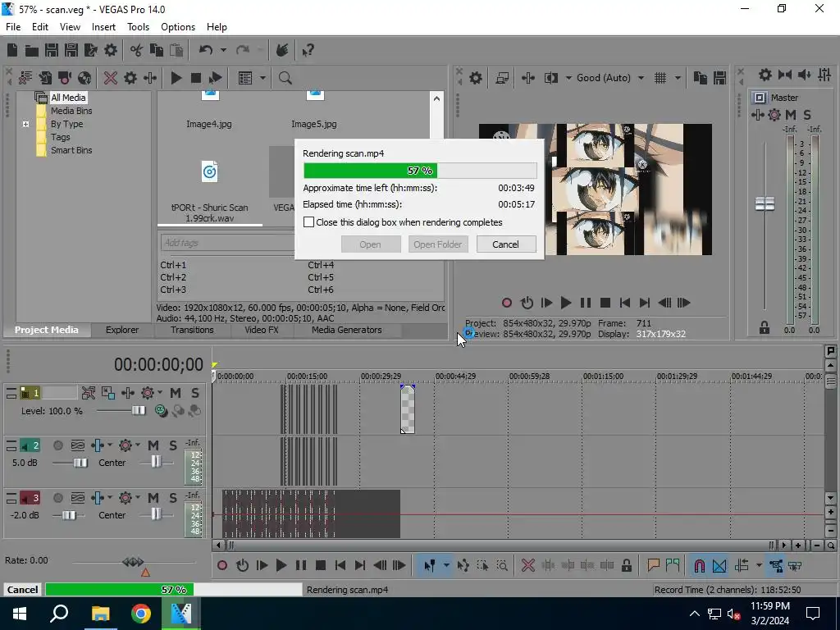Viewport: 840px width, 630px height.
Task: Open the split screen view dropdown arrow
Action: pos(568,78)
